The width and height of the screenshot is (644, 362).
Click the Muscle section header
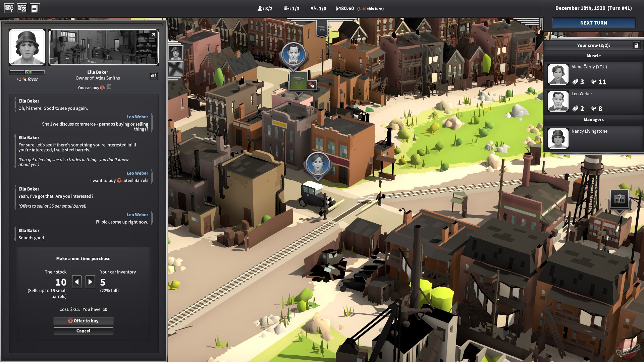pyautogui.click(x=593, y=56)
